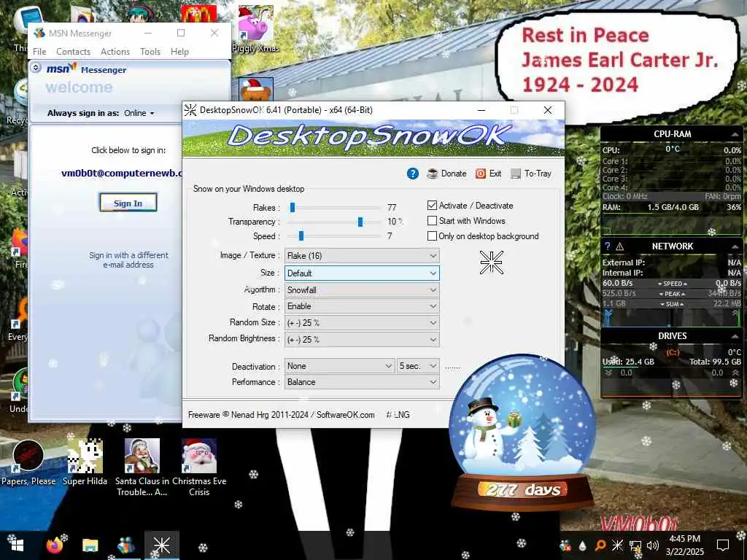Launch Firefox from the taskbar
The height and width of the screenshot is (560, 747).
click(54, 545)
